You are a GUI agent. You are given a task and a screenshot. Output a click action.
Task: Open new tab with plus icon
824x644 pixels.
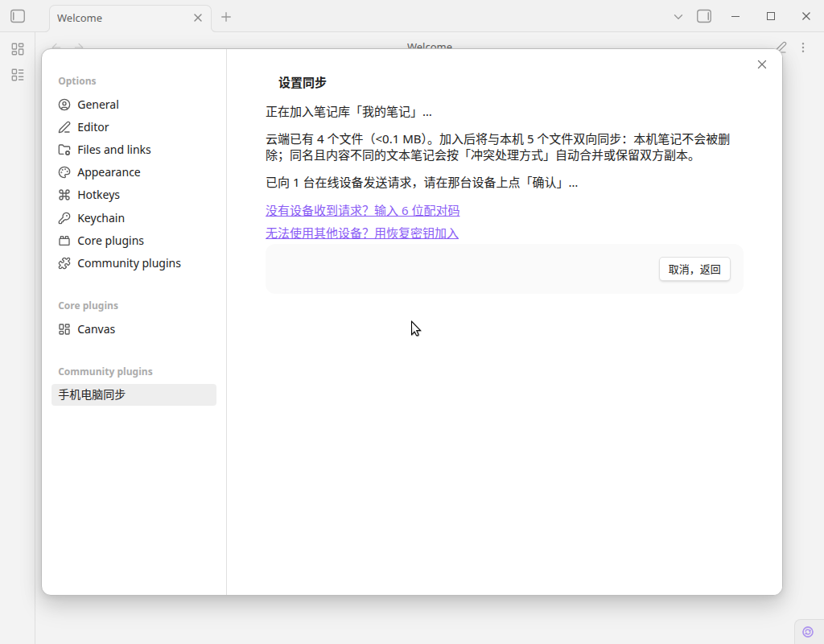226,17
